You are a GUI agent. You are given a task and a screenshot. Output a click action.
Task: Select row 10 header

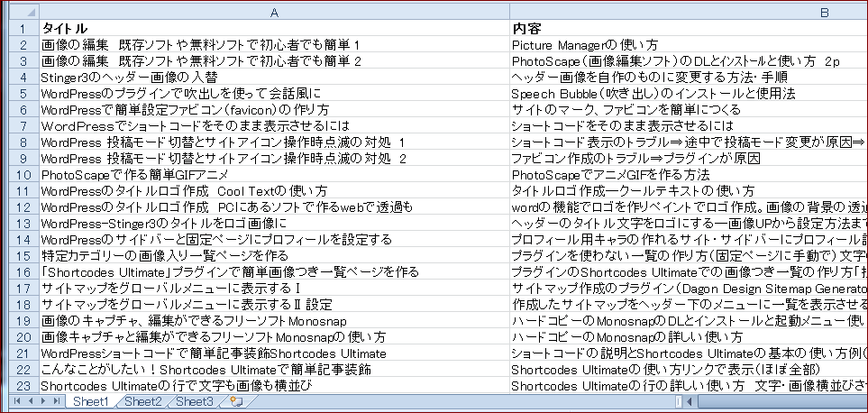pos(23,174)
